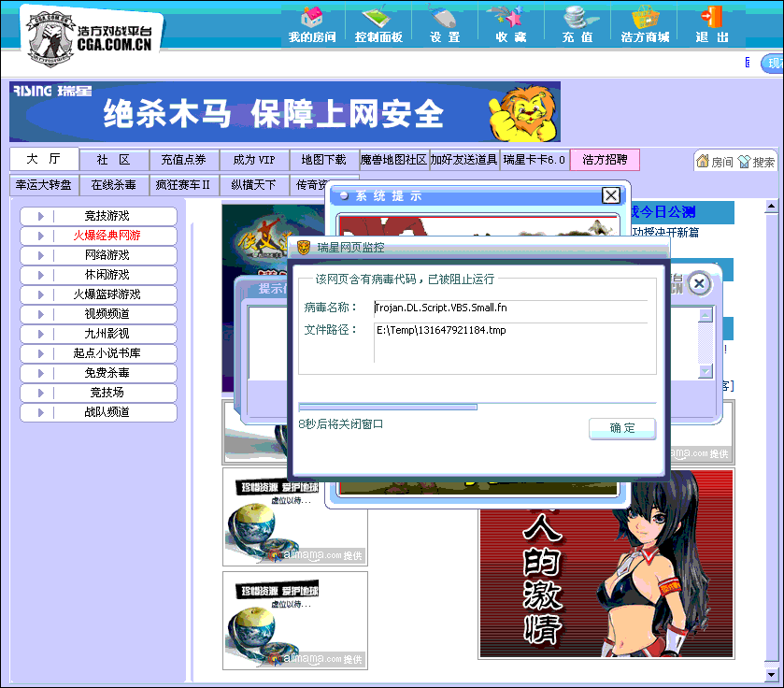Expand 火爆经典网游 category arrow
Image resolution: width=784 pixels, height=688 pixels.
[40, 236]
